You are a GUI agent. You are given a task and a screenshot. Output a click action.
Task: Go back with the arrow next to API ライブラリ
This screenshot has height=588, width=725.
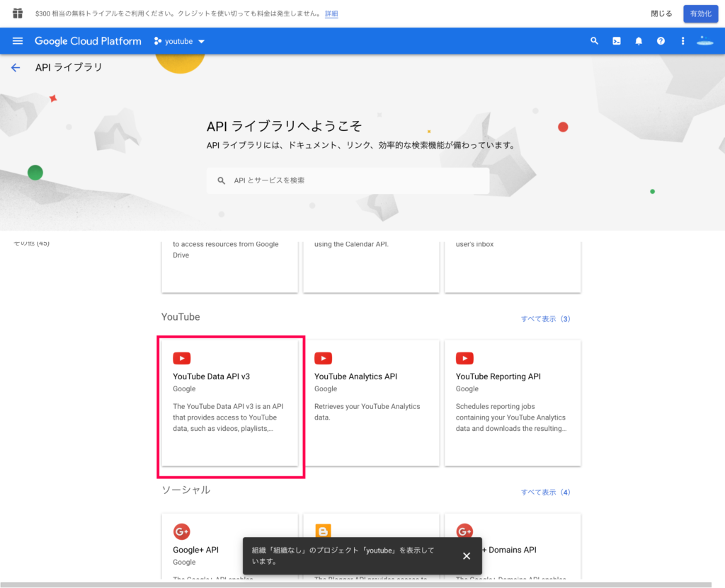(x=16, y=68)
